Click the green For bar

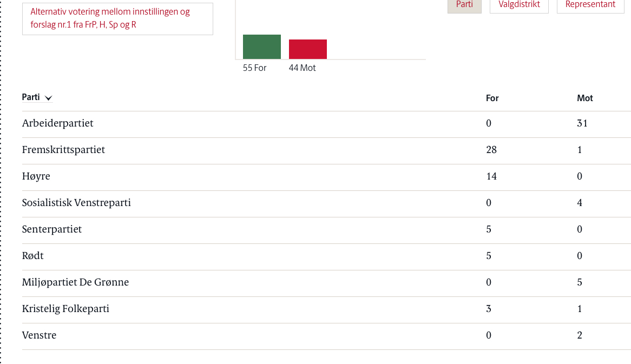coord(262,47)
